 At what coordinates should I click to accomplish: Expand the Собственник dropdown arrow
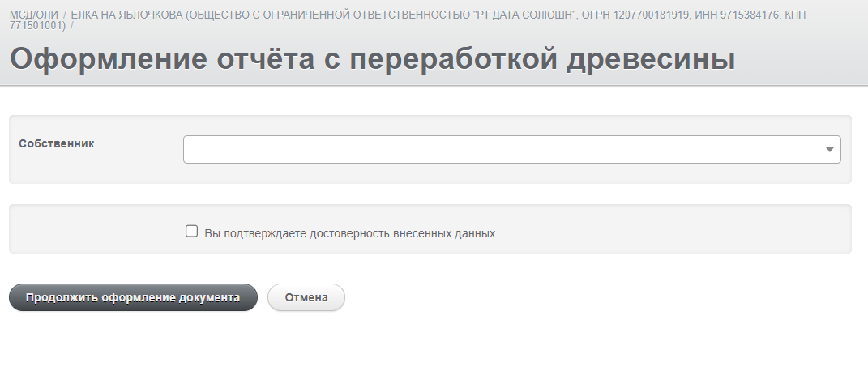tap(829, 150)
